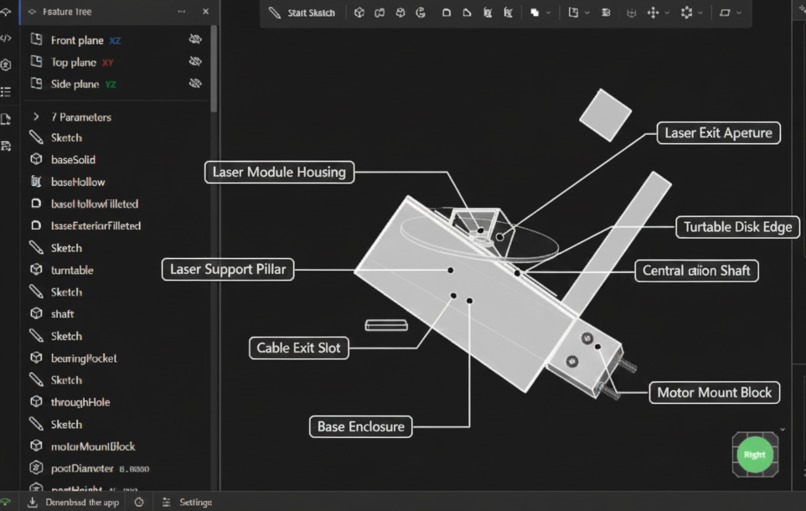Select the Extrude cube tool in toolbar
The height and width of the screenshot is (511, 806).
(359, 12)
